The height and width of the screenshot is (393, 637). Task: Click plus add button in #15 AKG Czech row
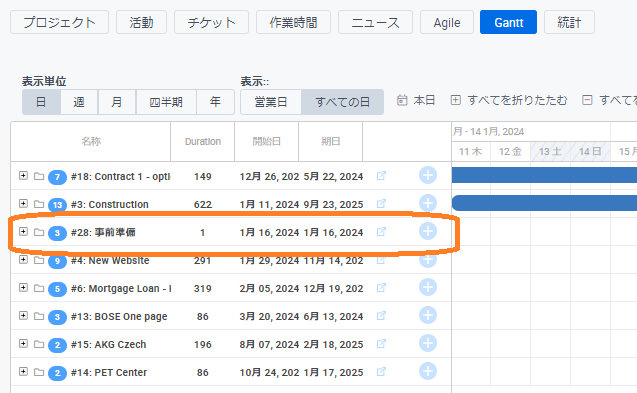428,343
